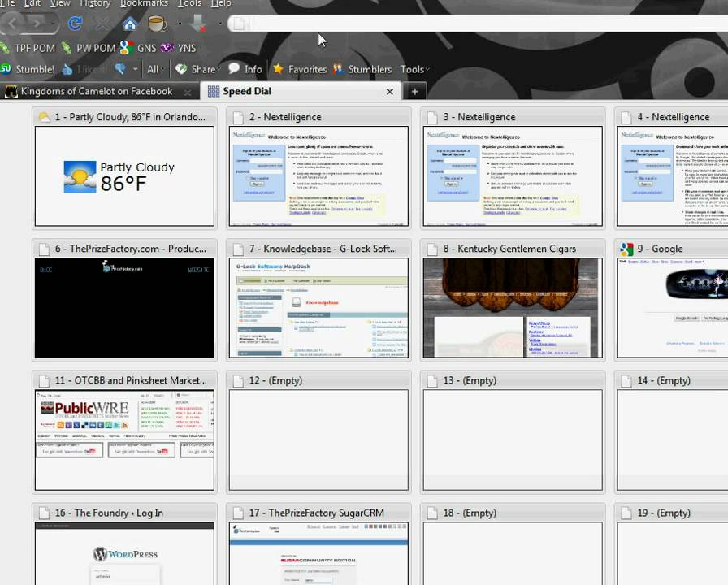Click the empty dial 18 slot
This screenshot has height=585, width=728.
pyautogui.click(x=513, y=553)
